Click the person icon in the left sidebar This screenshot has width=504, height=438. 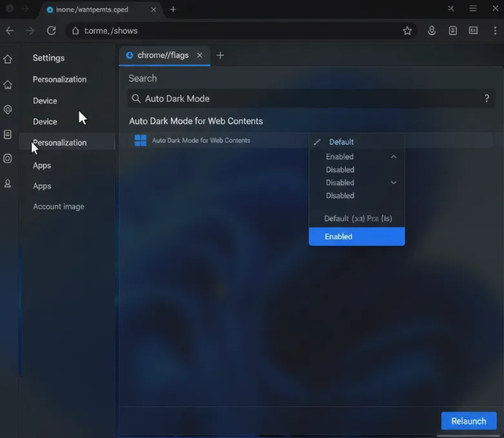[x=8, y=184]
